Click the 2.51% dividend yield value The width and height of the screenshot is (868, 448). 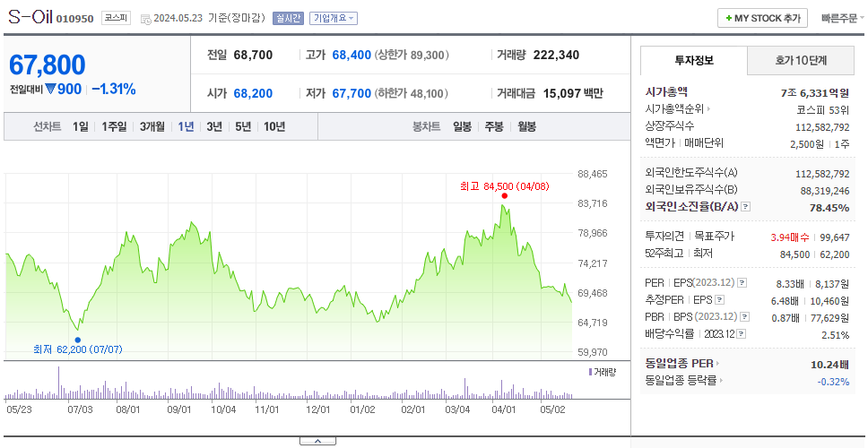pos(836,335)
